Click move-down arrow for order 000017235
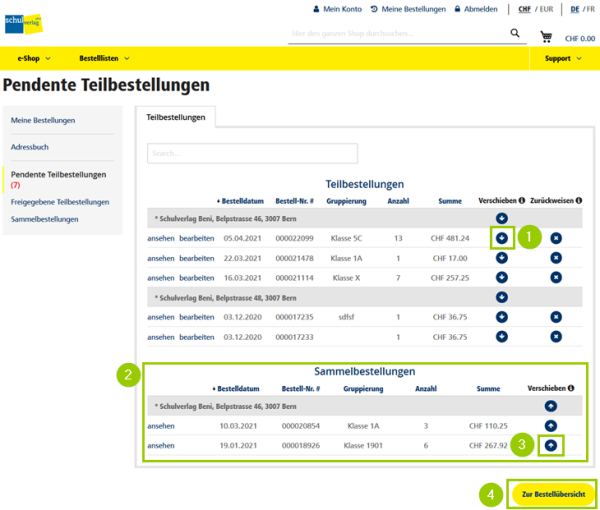This screenshot has width=600, height=510. click(501, 317)
